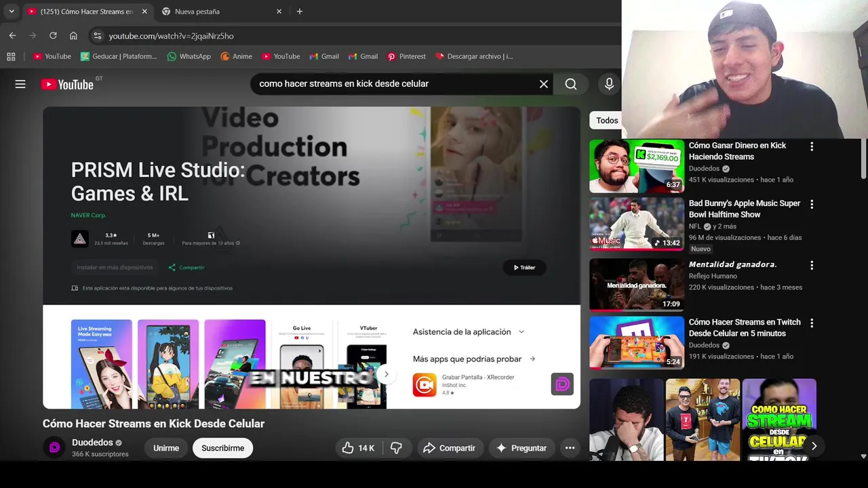This screenshot has width=868, height=488.
Task: Like the video (14 K)
Action: (x=359, y=448)
